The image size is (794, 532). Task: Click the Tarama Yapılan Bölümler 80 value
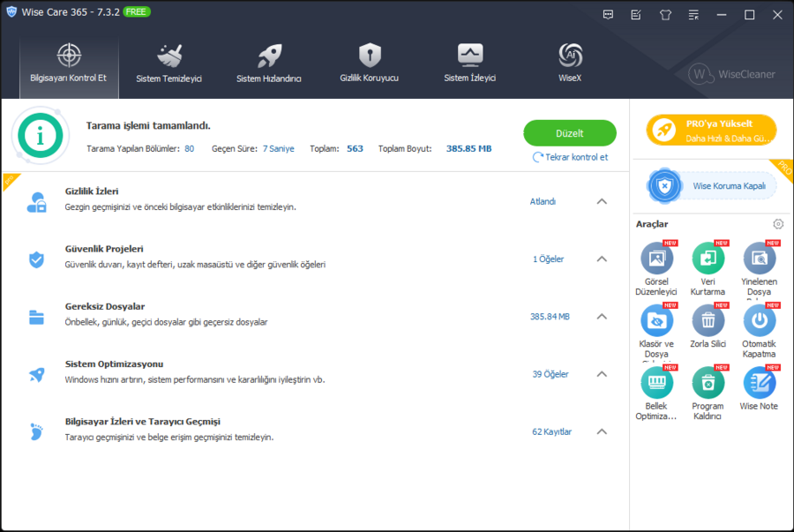[190, 149]
